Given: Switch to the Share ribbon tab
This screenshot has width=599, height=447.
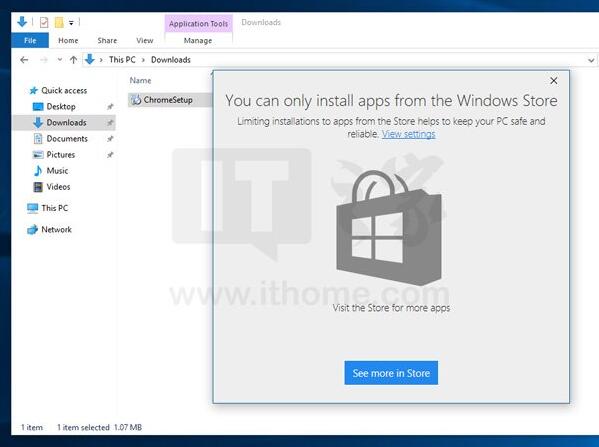Looking at the screenshot, I should (x=107, y=40).
